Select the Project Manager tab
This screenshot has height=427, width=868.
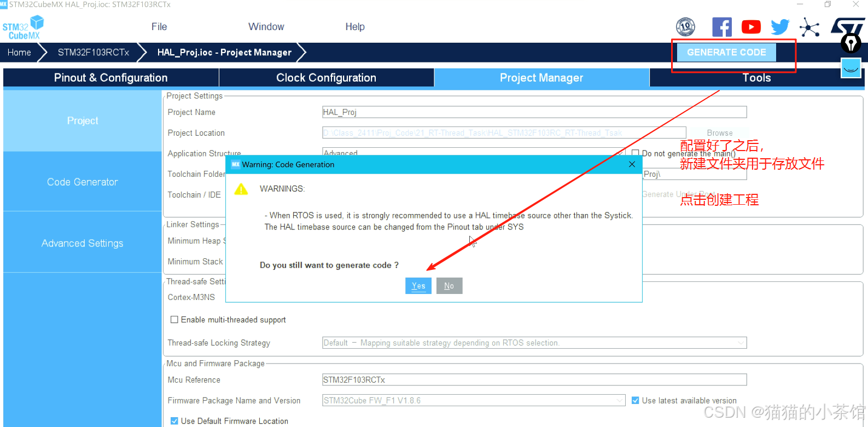click(541, 78)
